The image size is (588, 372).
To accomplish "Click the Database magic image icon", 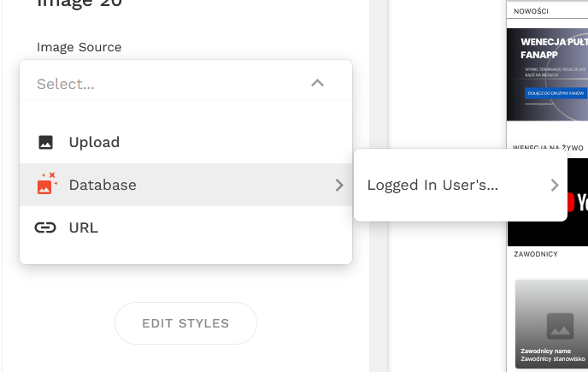I will click(x=47, y=183).
